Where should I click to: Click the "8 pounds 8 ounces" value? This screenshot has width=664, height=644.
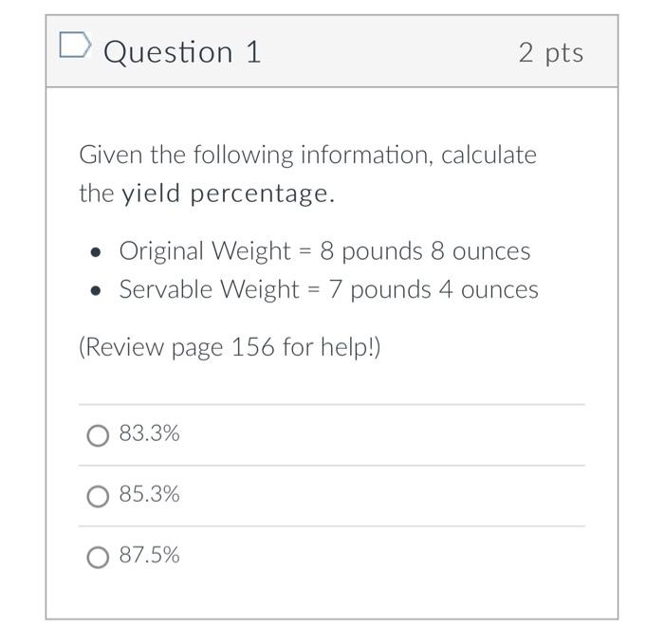[425, 251]
